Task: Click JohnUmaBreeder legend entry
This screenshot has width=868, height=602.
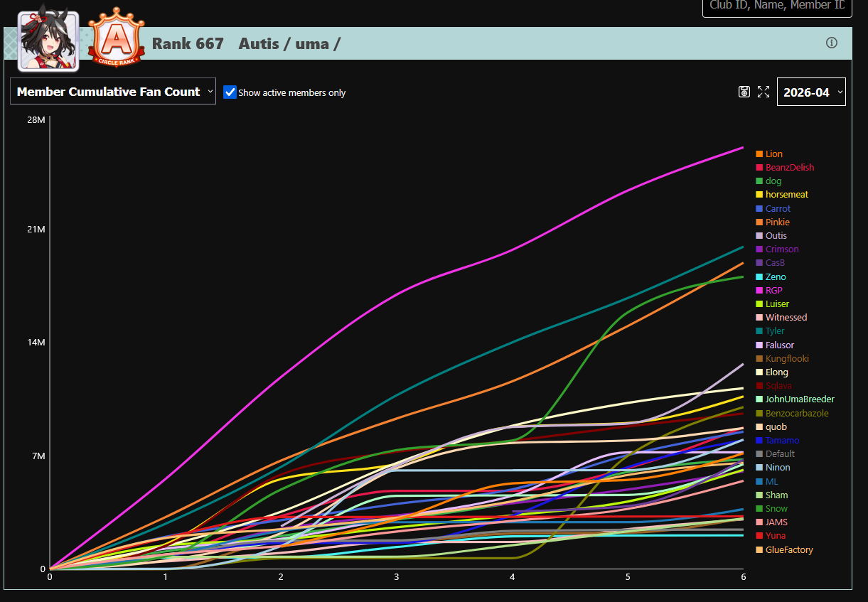Action: (x=795, y=399)
